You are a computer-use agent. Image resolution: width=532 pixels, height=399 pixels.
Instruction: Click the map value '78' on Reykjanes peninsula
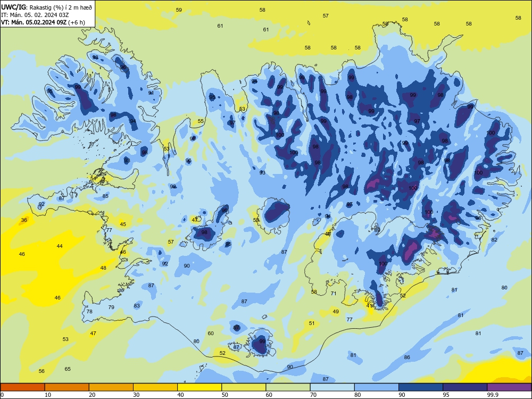pos(89,311)
